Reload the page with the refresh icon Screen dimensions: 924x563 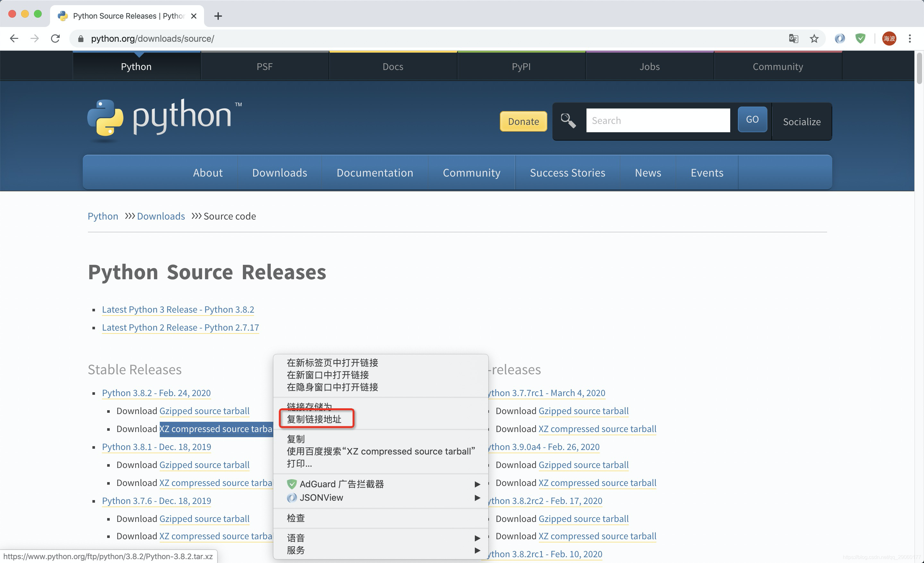(x=56, y=38)
